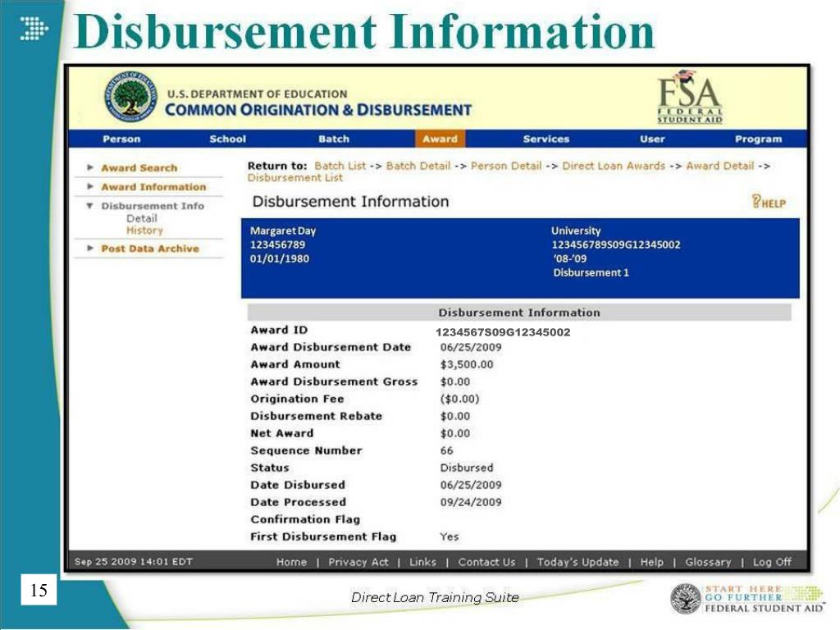Return to Batch Detail breadcrumb

(x=418, y=166)
